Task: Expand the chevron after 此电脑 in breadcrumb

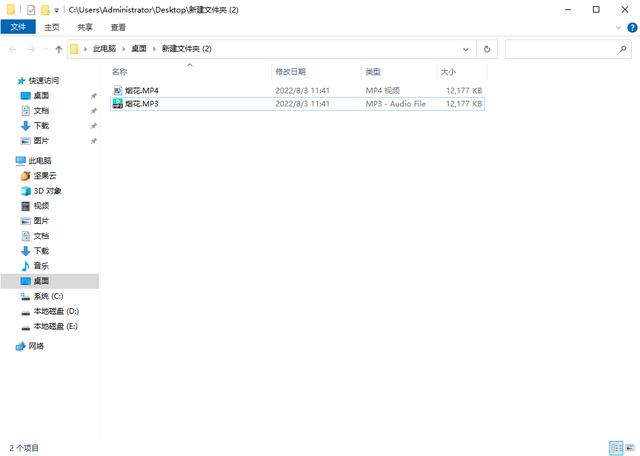Action: tap(124, 49)
